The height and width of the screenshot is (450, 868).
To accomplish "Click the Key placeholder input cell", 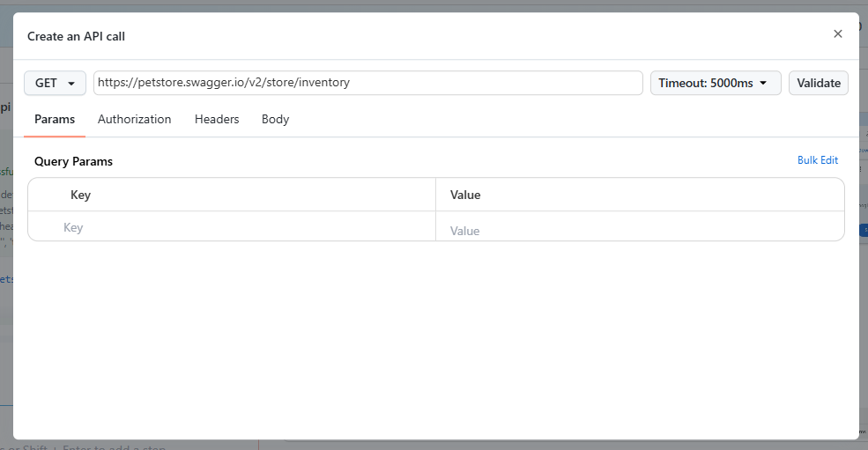I will point(232,226).
